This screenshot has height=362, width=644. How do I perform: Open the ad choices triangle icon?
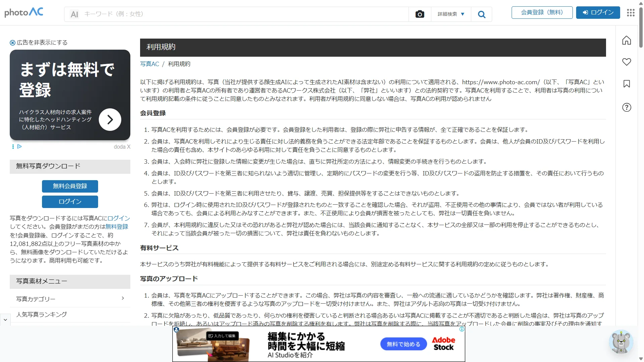pyautogui.click(x=19, y=146)
